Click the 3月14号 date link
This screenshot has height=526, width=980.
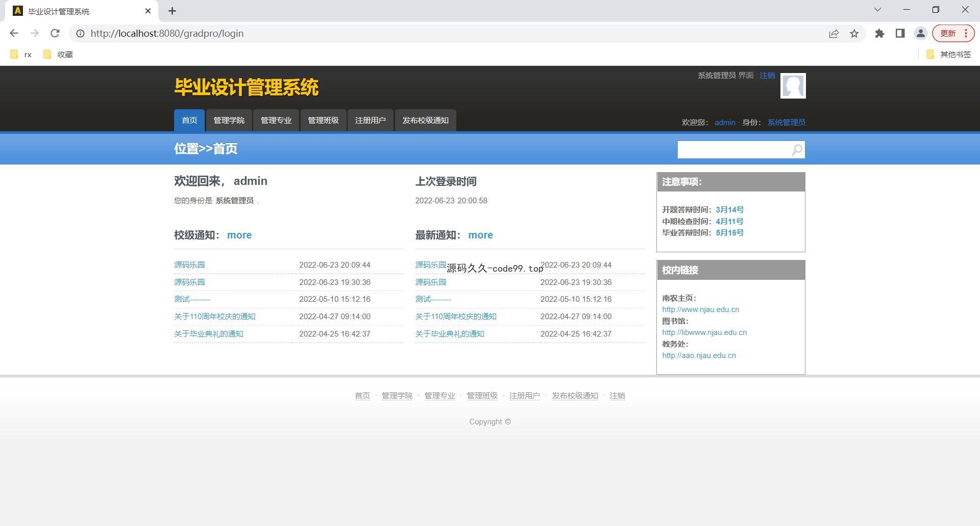729,210
